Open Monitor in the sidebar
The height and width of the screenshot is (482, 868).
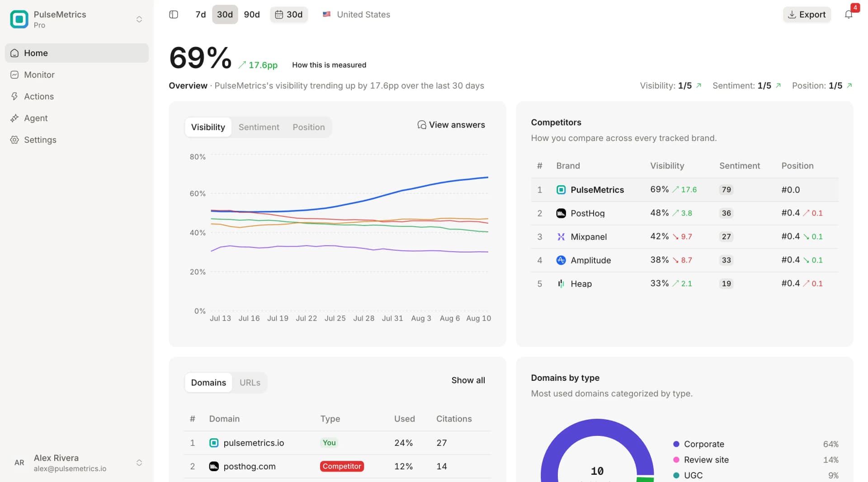pos(77,75)
